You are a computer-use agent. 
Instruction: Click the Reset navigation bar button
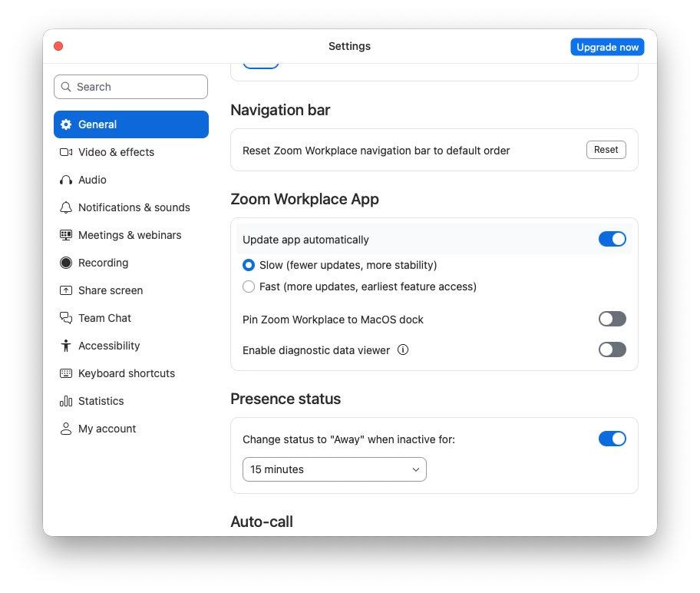606,150
